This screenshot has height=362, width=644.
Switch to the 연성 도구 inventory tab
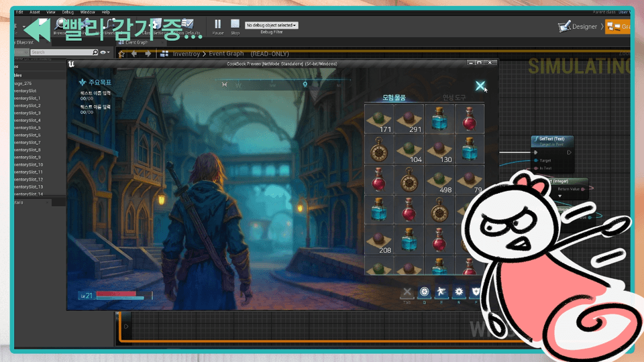click(x=454, y=98)
